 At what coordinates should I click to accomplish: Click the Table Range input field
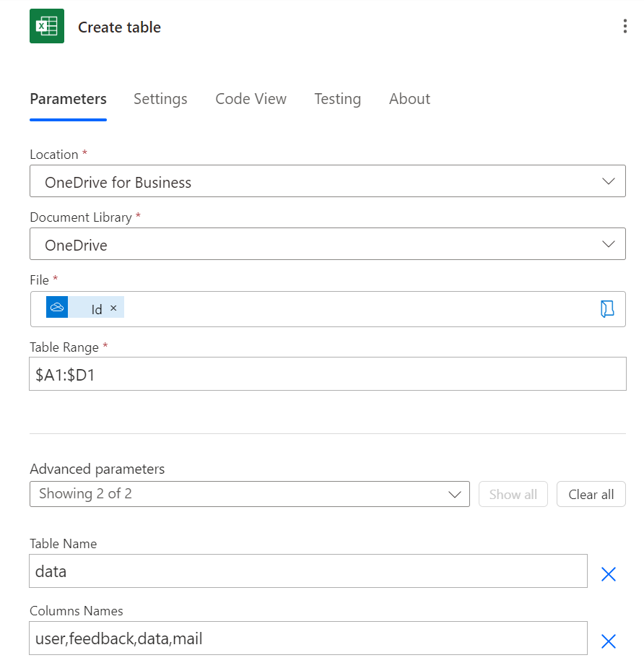pos(327,374)
